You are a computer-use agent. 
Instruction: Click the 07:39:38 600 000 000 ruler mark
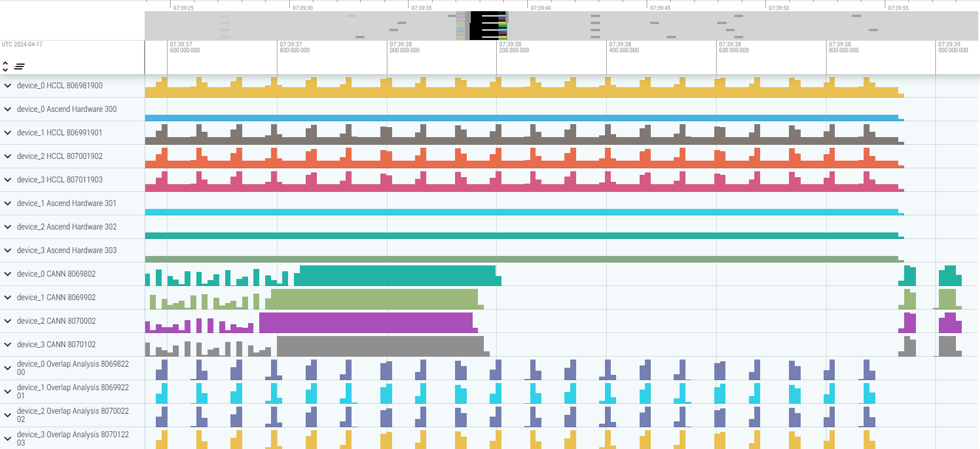[x=734, y=48]
